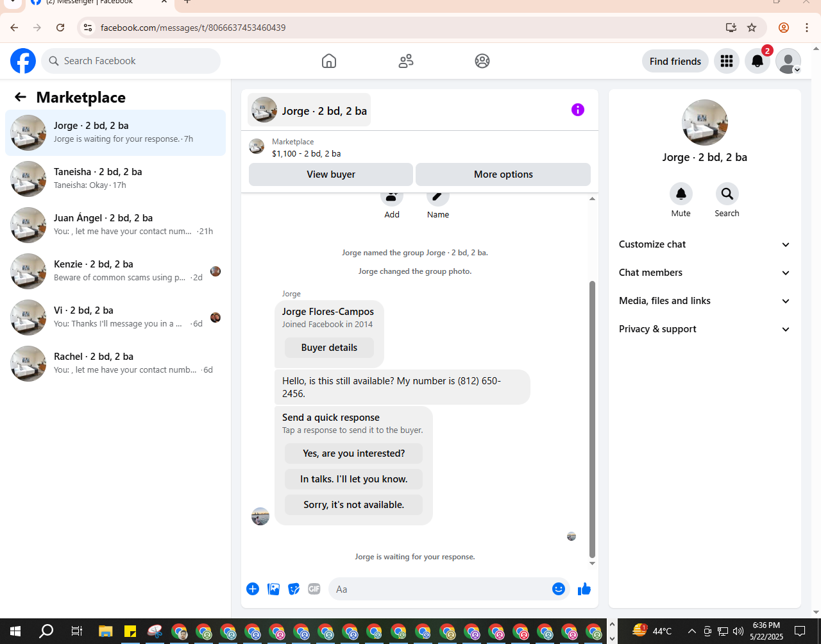
Task: Click Jorge's large profile photo in right panel
Action: 705,123
